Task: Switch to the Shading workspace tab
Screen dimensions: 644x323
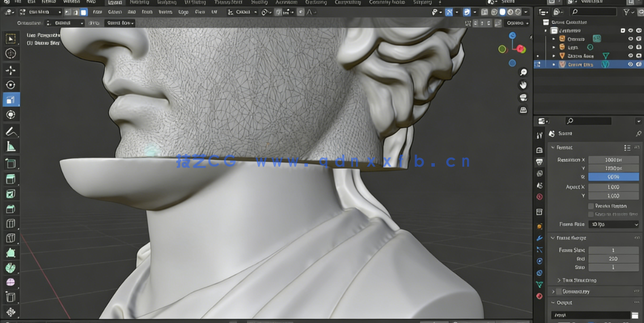Action: coord(259,2)
